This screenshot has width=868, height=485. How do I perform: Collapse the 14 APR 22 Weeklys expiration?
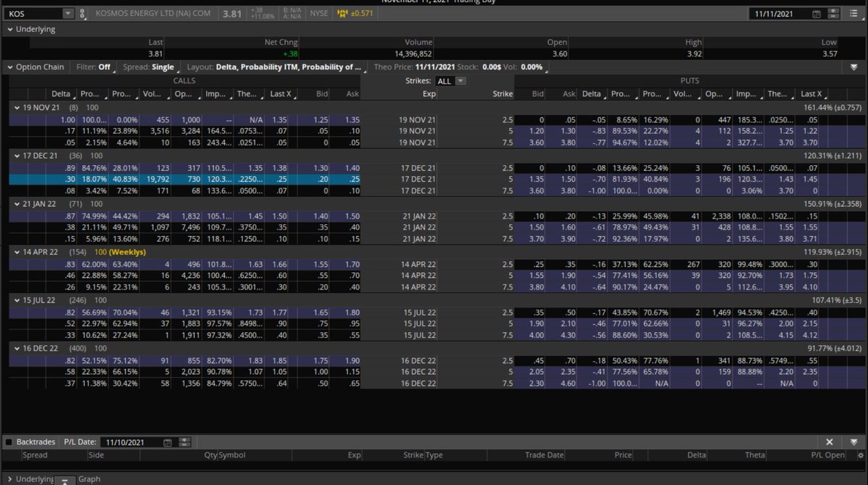(x=17, y=251)
